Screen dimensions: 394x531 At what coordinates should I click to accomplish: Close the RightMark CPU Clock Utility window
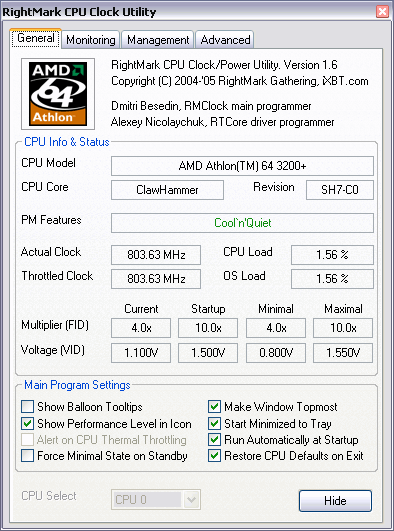[x=382, y=12]
